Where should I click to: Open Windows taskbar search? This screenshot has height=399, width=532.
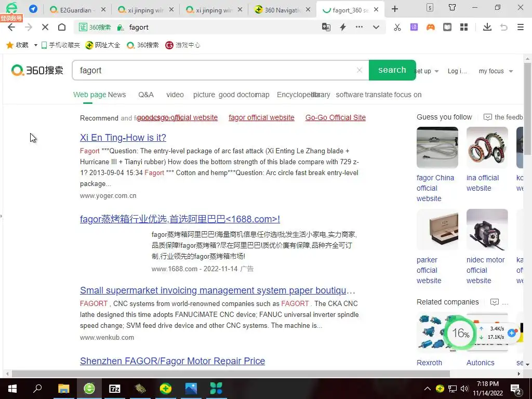click(37, 389)
